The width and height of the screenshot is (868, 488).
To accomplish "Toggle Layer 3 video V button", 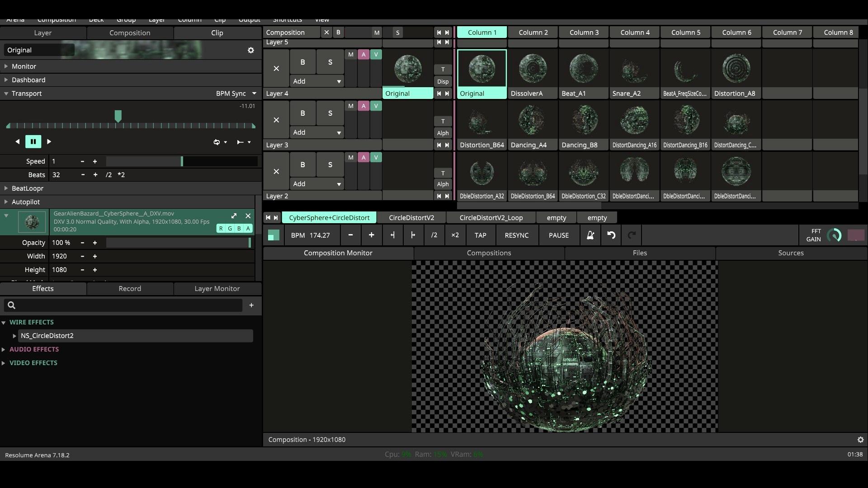I will coord(376,106).
